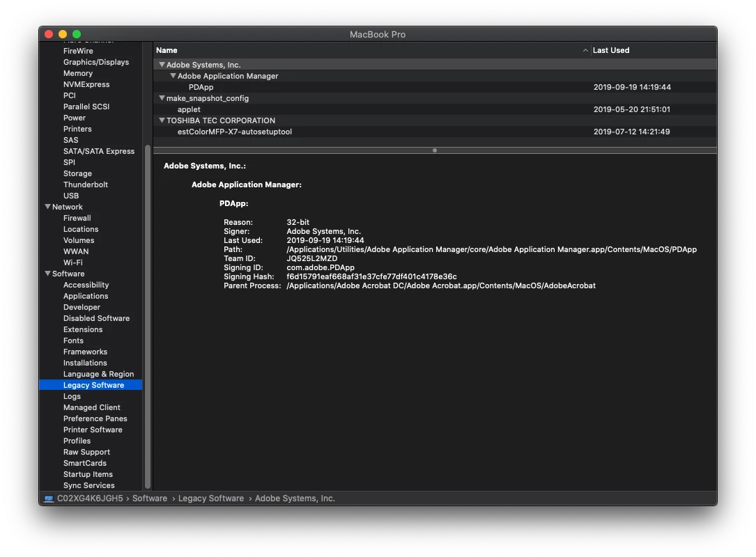The image size is (756, 557).
Task: Collapse the Software section in sidebar
Action: pos(48,273)
